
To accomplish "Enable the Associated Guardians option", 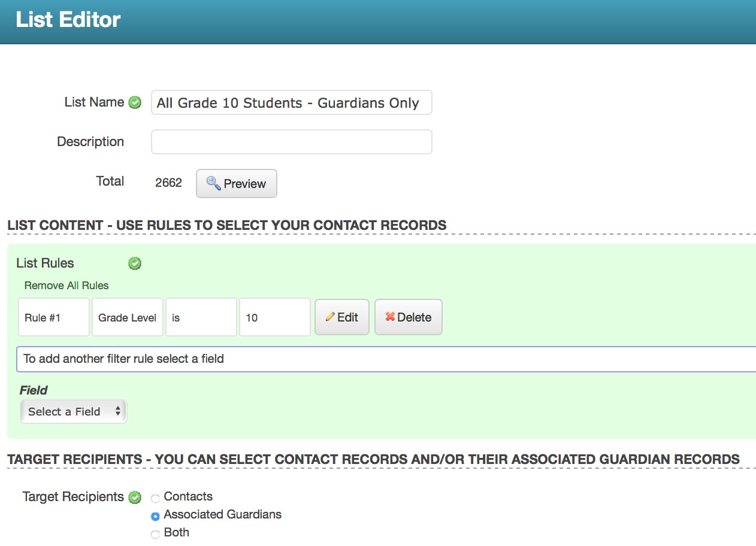I will click(155, 515).
